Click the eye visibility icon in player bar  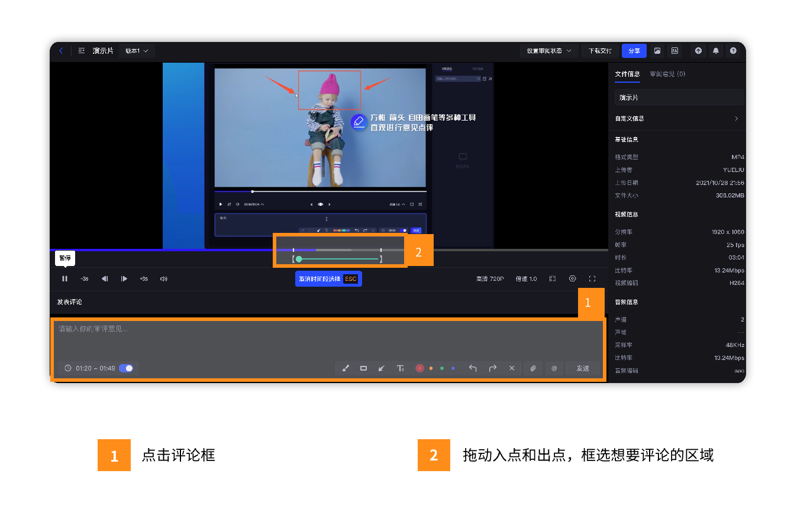(x=572, y=278)
